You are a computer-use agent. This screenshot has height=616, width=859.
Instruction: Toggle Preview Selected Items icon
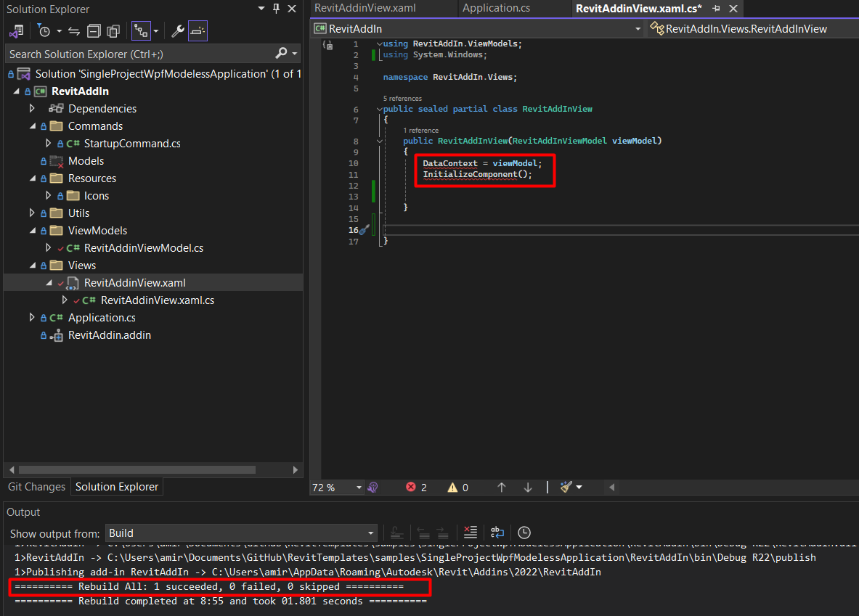click(x=198, y=31)
